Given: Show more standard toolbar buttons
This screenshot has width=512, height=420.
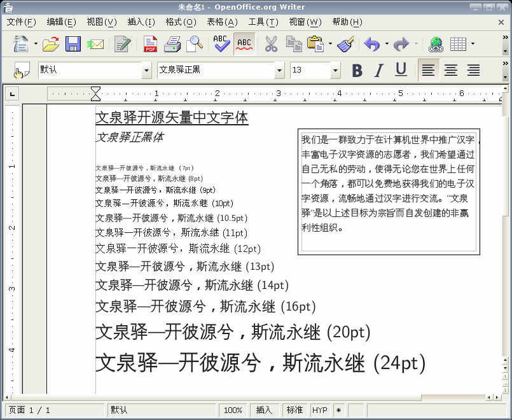Looking at the screenshot, I should click(x=506, y=38).
